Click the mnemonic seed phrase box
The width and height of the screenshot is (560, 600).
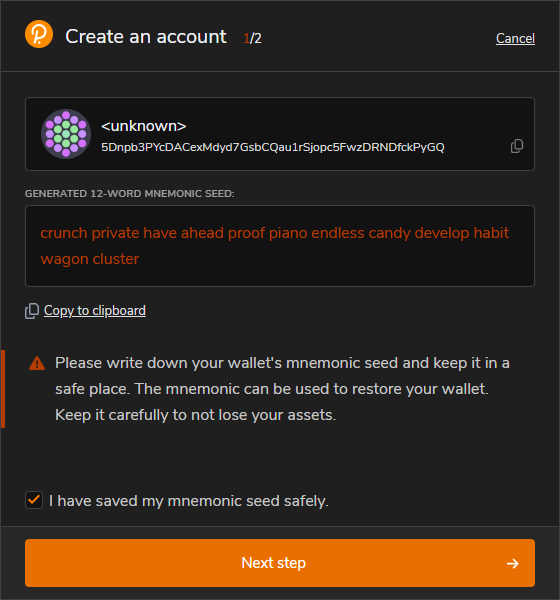tap(280, 246)
